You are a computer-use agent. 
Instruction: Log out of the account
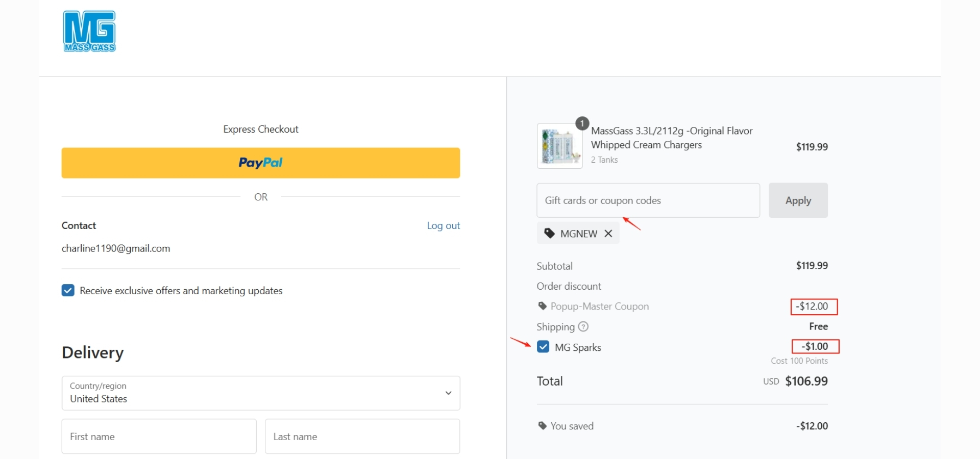coord(443,225)
